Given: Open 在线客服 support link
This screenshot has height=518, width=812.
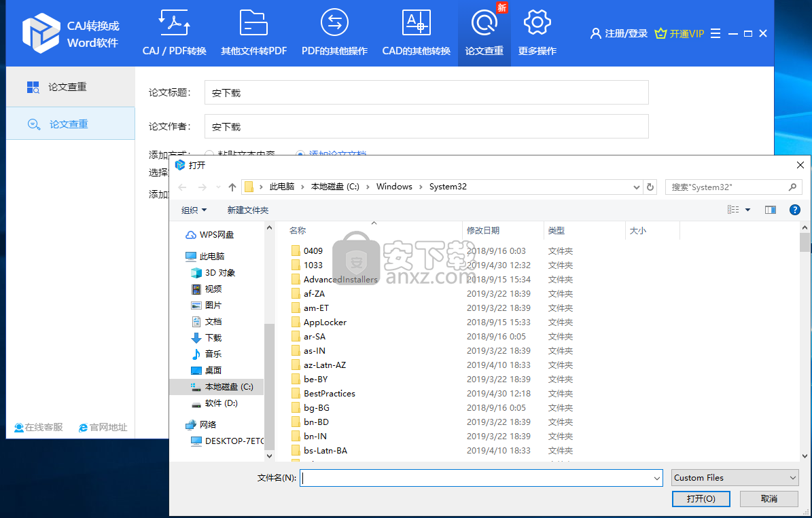Looking at the screenshot, I should [38, 428].
